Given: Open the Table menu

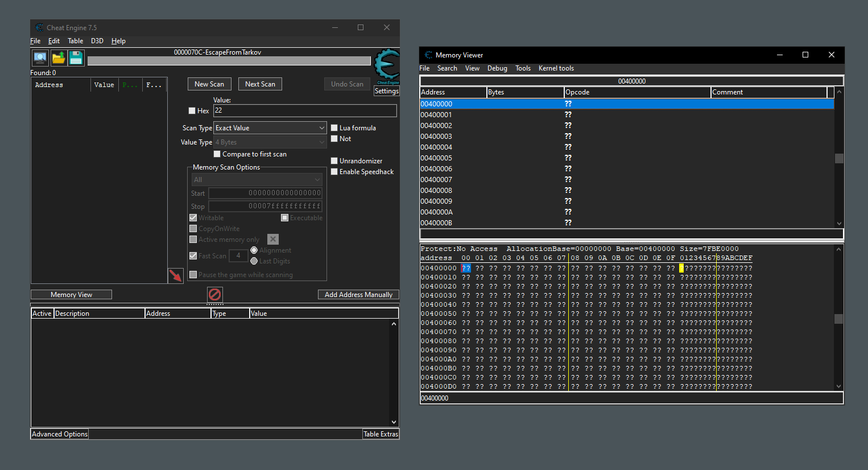Looking at the screenshot, I should 75,41.
